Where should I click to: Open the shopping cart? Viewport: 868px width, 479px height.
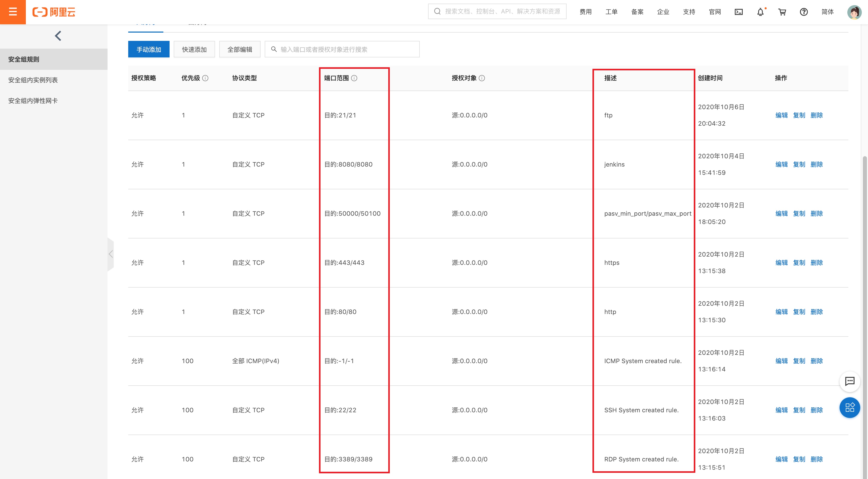pos(782,12)
